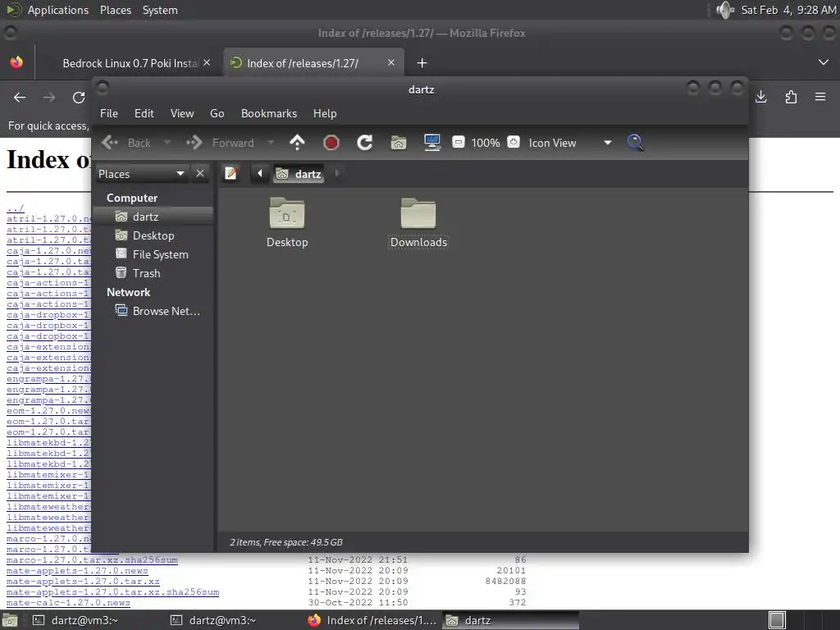Go back in Firefox
This screenshot has height=630, width=840.
pyautogui.click(x=20, y=97)
